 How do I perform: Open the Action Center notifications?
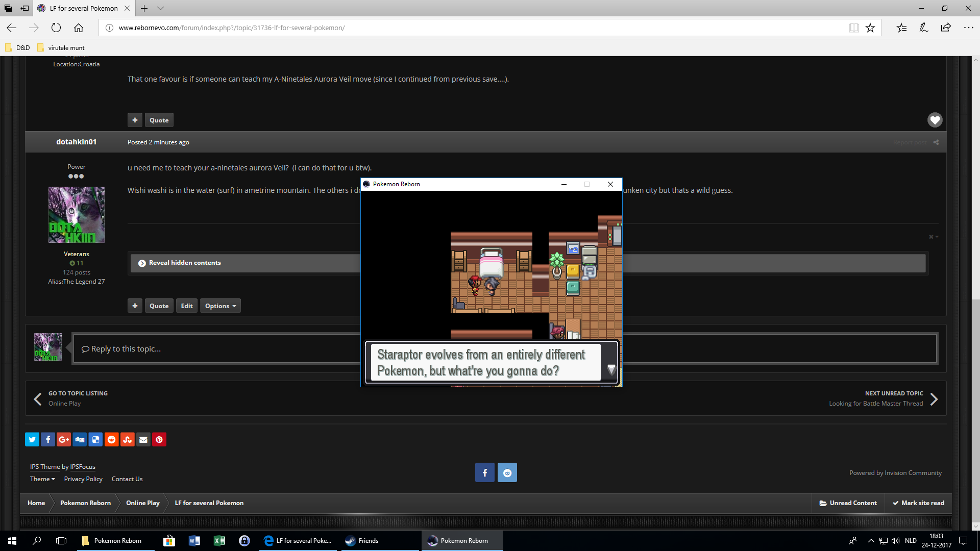(963, 541)
